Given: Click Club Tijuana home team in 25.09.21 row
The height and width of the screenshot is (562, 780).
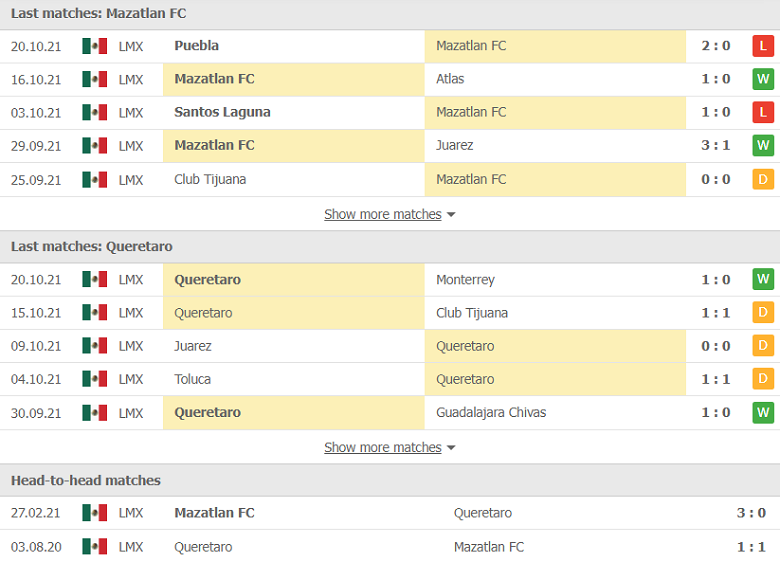Looking at the screenshot, I should tap(210, 180).
